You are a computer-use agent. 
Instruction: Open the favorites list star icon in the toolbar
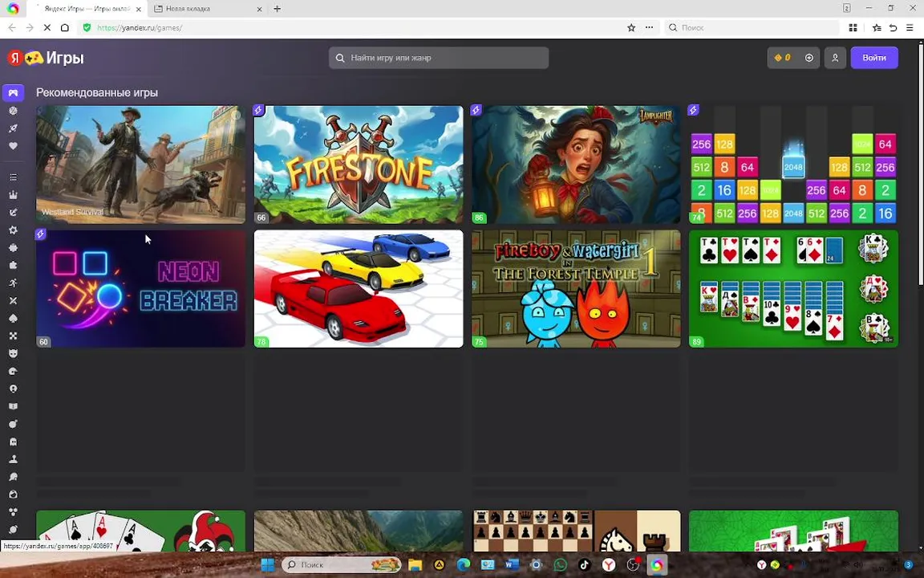(x=877, y=28)
